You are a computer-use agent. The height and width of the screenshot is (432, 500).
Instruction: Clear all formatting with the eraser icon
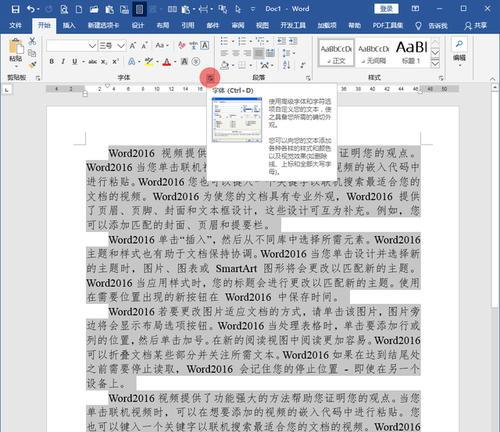pyautogui.click(x=182, y=45)
